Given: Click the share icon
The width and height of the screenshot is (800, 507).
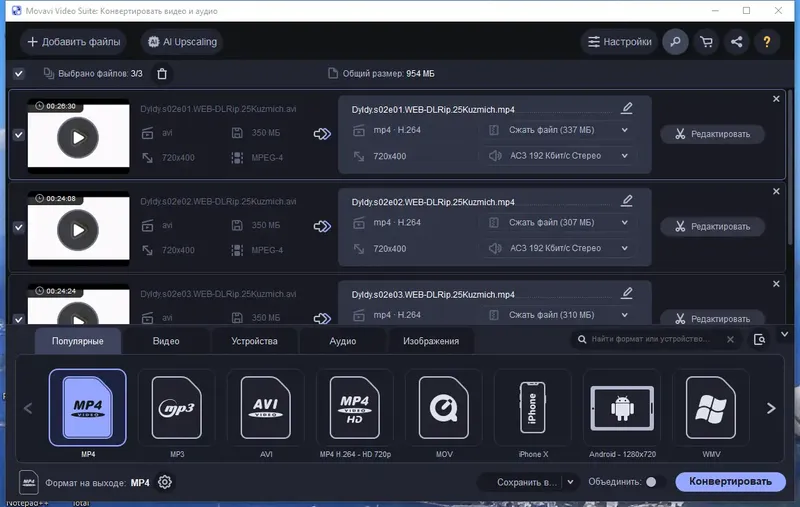Looking at the screenshot, I should (736, 42).
